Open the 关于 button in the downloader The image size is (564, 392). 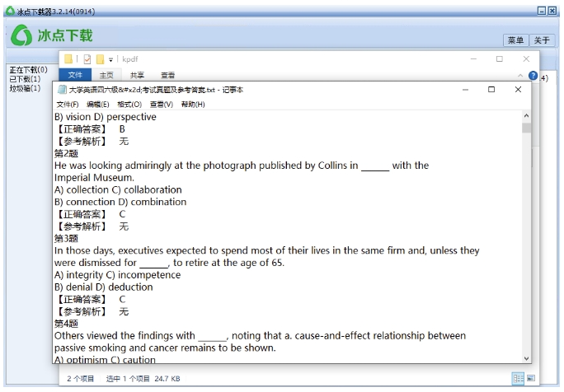(x=542, y=40)
